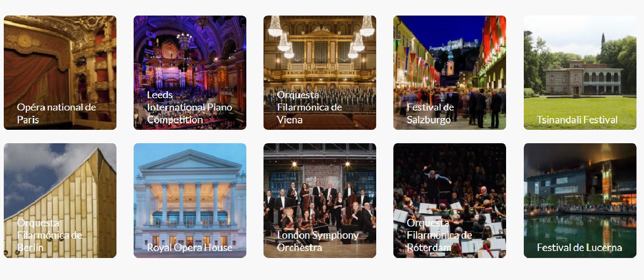
Task: Select the Leeds International Piano Competition thumbnail
Action: (x=190, y=72)
